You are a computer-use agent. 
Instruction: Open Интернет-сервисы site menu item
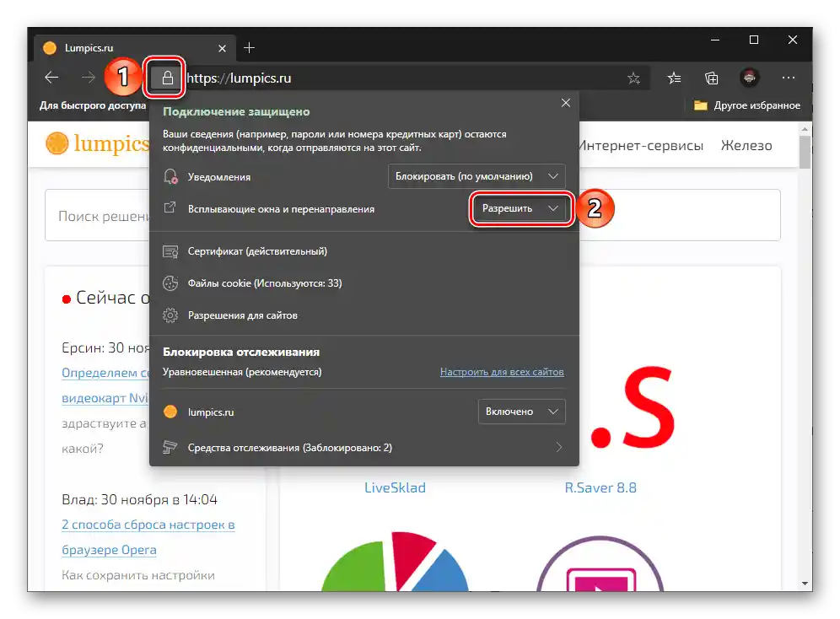tap(641, 146)
